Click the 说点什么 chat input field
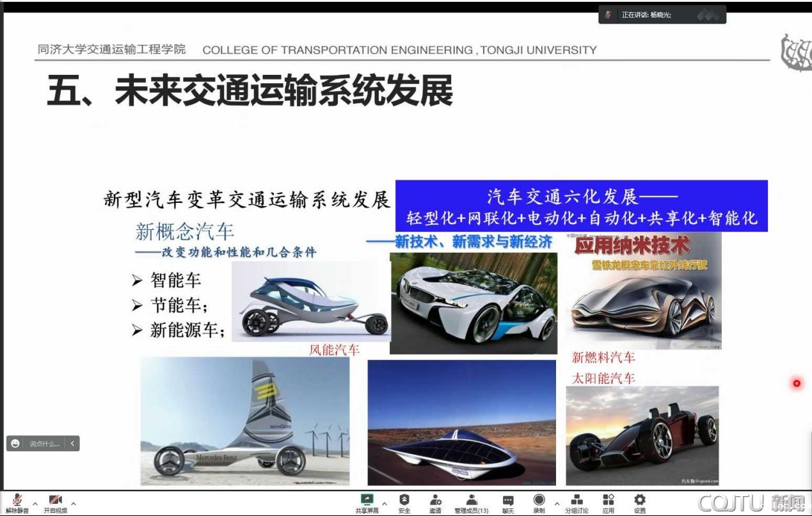The width and height of the screenshot is (812, 516). tap(44, 443)
